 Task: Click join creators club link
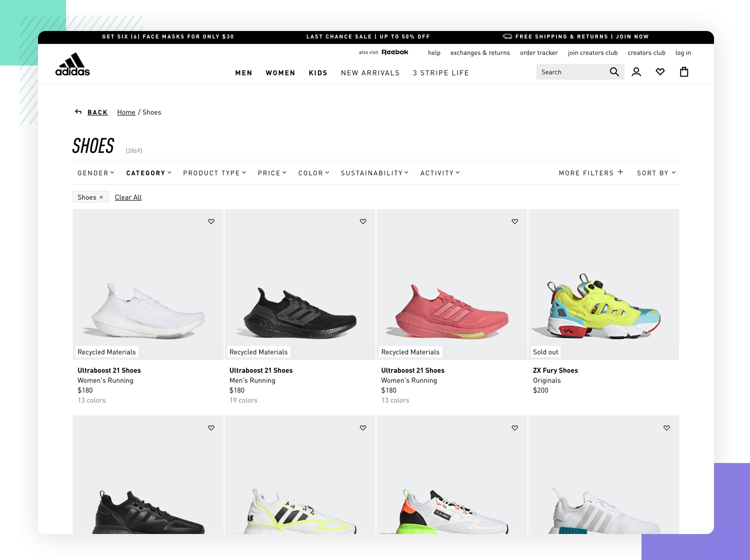(592, 52)
